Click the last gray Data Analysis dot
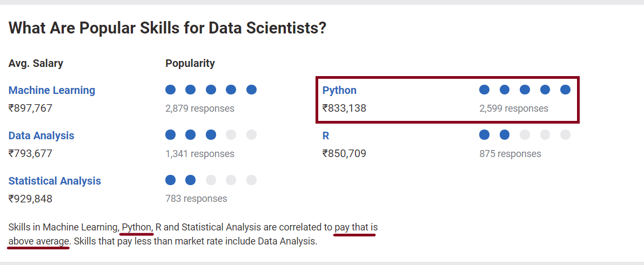 pos(251,134)
